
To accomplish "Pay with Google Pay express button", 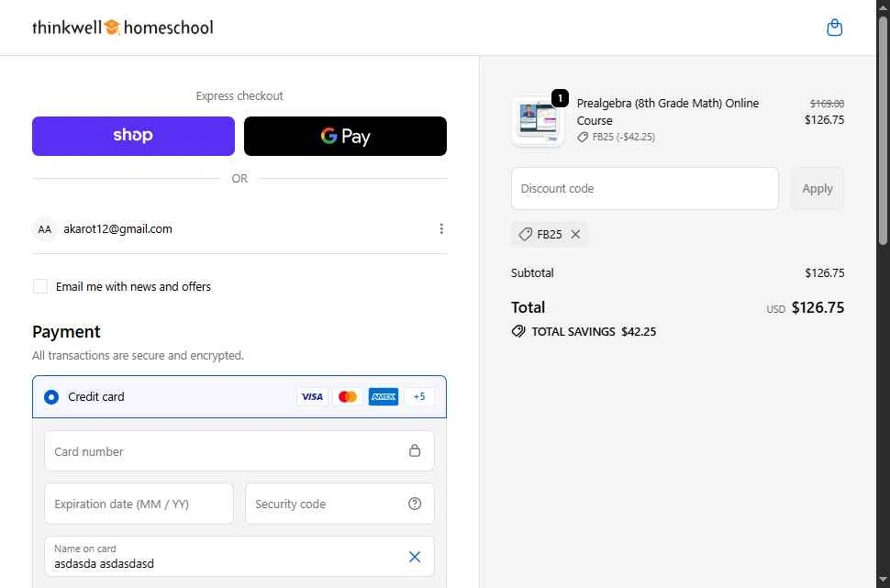I will click(345, 136).
